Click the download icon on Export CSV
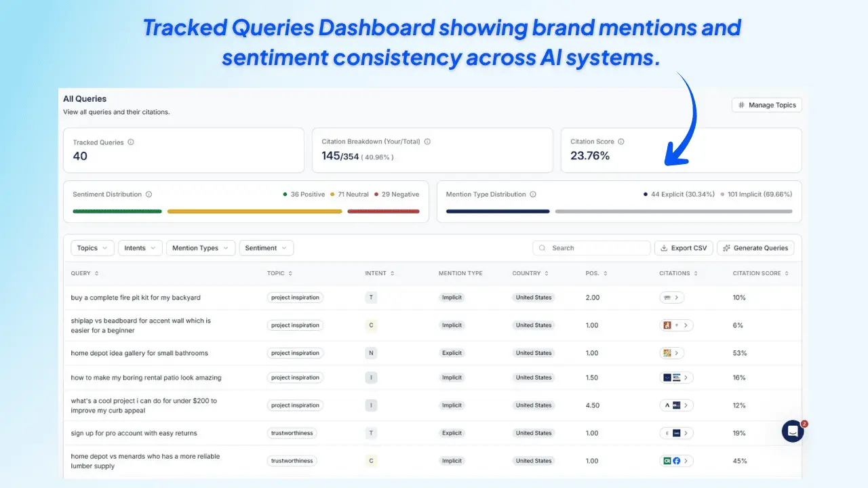This screenshot has width=868, height=488. click(663, 247)
